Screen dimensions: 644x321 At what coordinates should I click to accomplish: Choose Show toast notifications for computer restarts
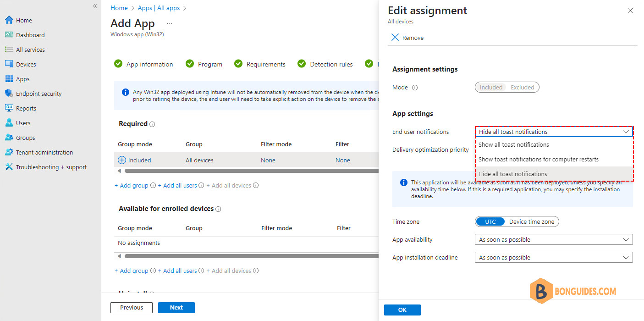tap(554, 159)
